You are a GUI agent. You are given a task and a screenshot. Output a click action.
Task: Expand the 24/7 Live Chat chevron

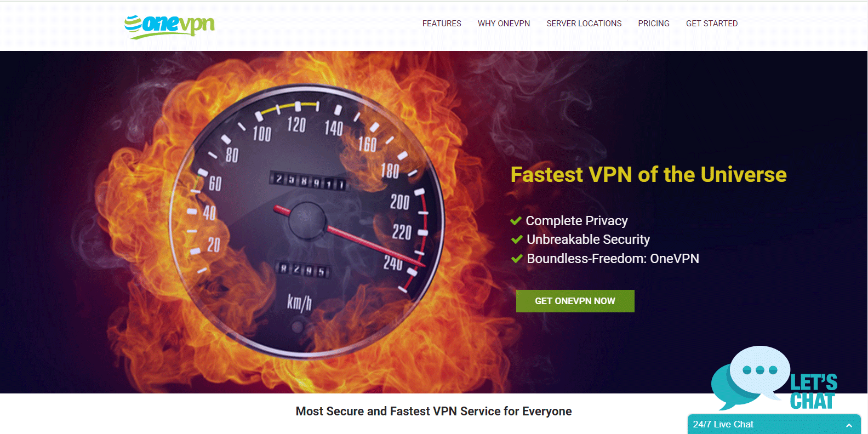coord(849,425)
